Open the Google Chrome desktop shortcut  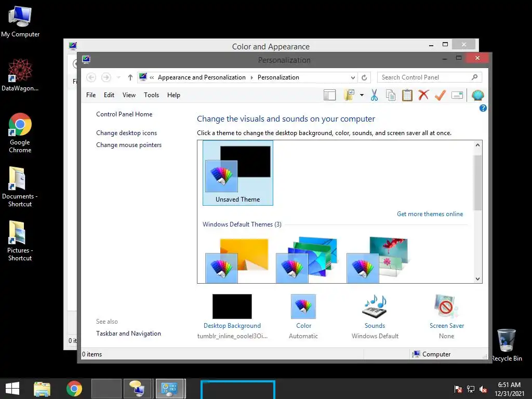click(20, 132)
